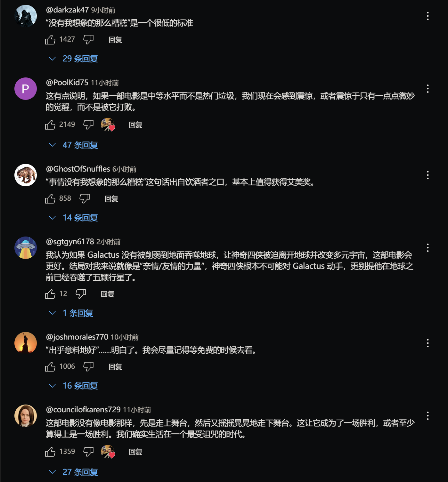Like the @joshmorales770 comment with 1006 likes

[50, 366]
